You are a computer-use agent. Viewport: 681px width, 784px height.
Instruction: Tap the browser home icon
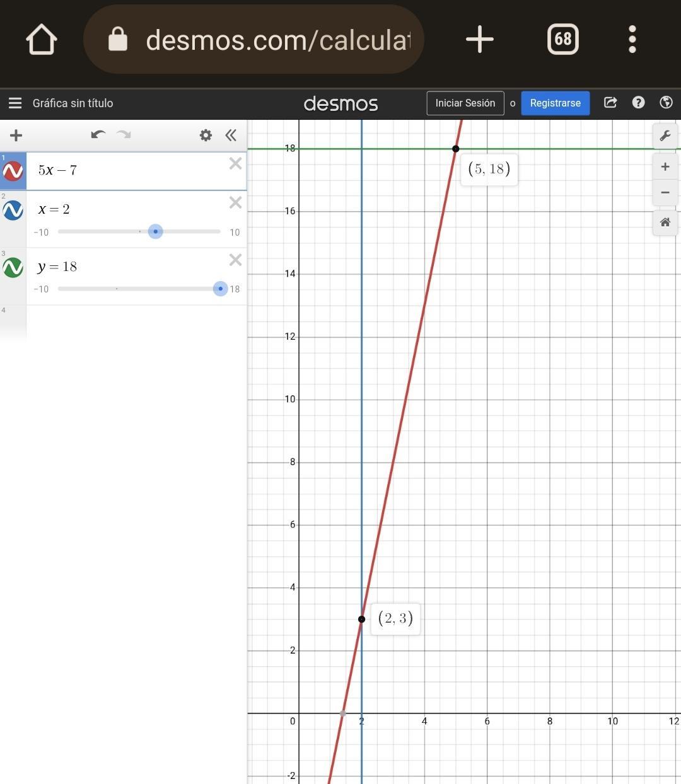click(42, 40)
